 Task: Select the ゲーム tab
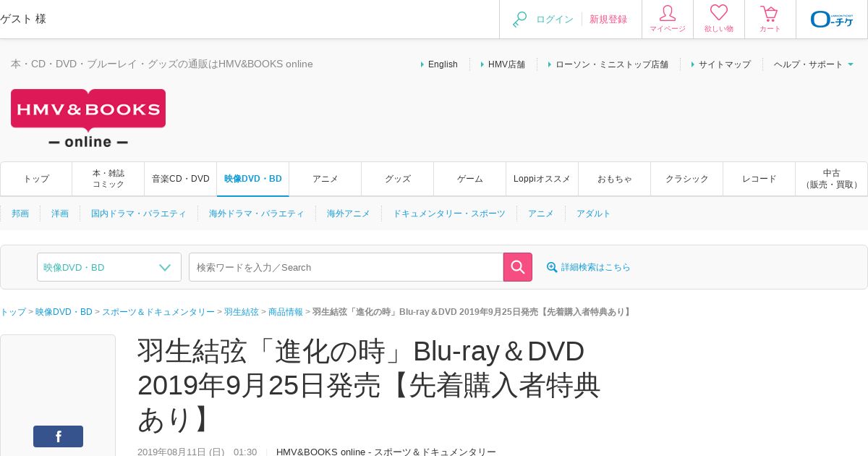(x=470, y=179)
